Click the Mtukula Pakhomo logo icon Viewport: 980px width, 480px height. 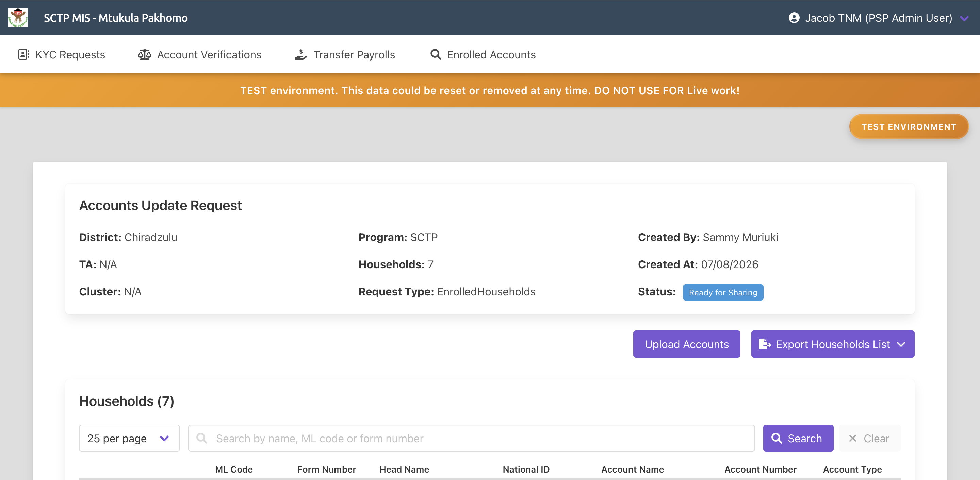18,18
